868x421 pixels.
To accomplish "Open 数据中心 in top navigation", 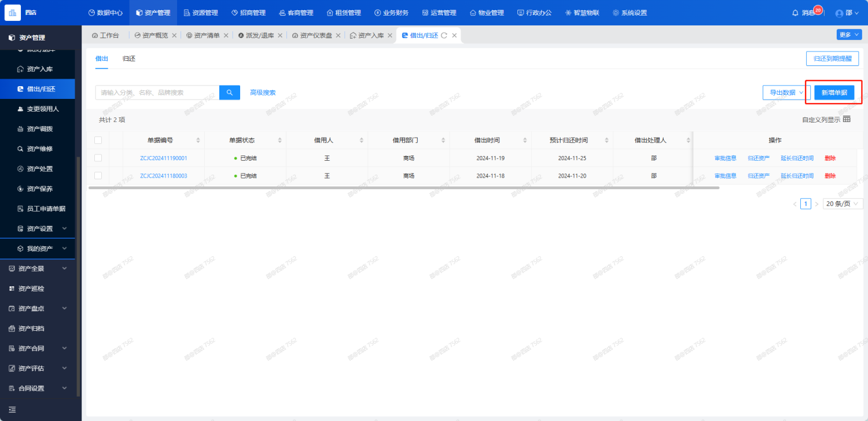I will [x=105, y=13].
